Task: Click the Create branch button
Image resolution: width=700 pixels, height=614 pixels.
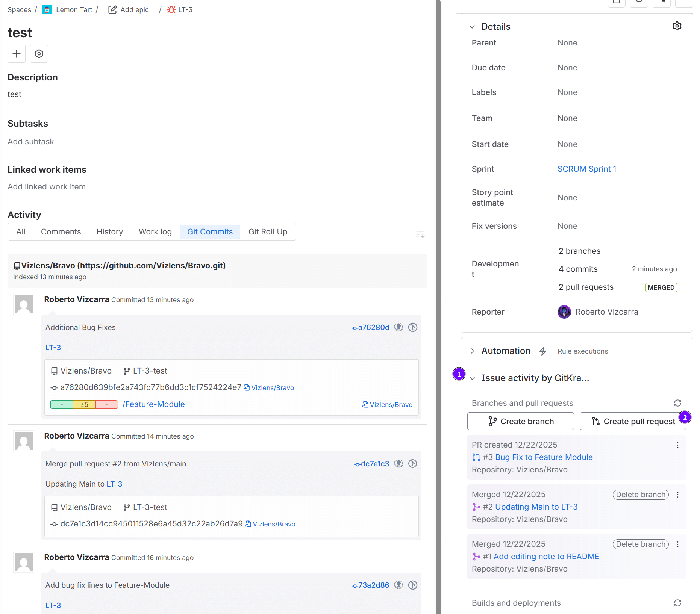Action: click(x=520, y=421)
